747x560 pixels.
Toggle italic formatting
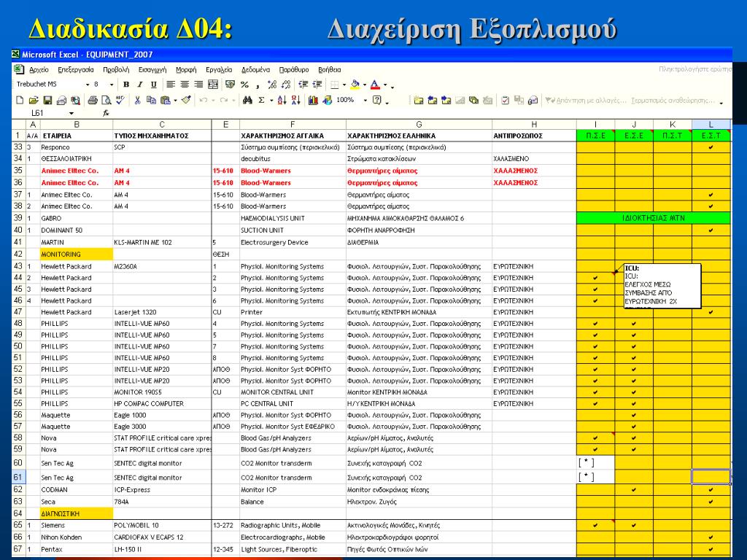[139, 85]
